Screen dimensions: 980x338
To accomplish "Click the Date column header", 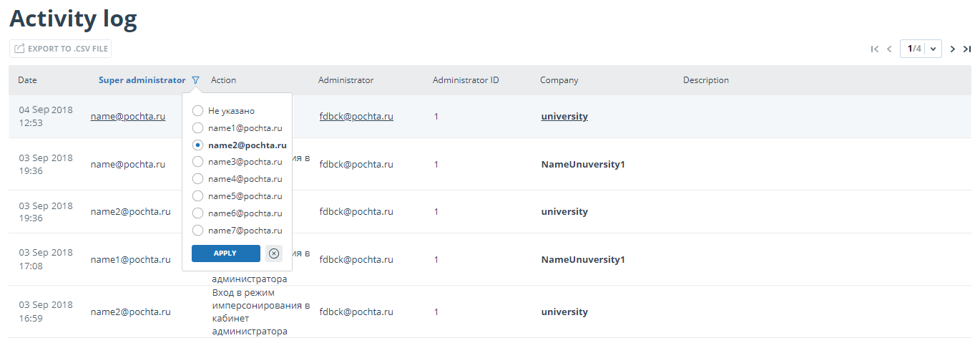I will [27, 80].
